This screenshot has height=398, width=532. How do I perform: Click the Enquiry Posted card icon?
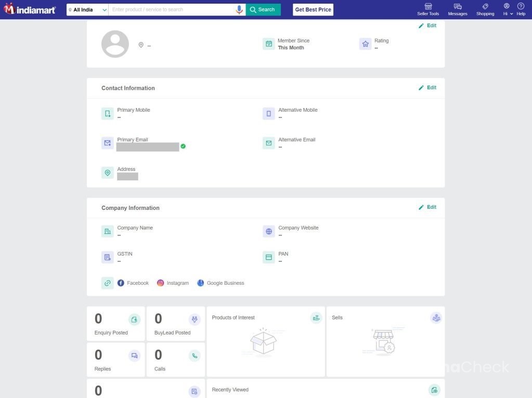click(x=134, y=320)
